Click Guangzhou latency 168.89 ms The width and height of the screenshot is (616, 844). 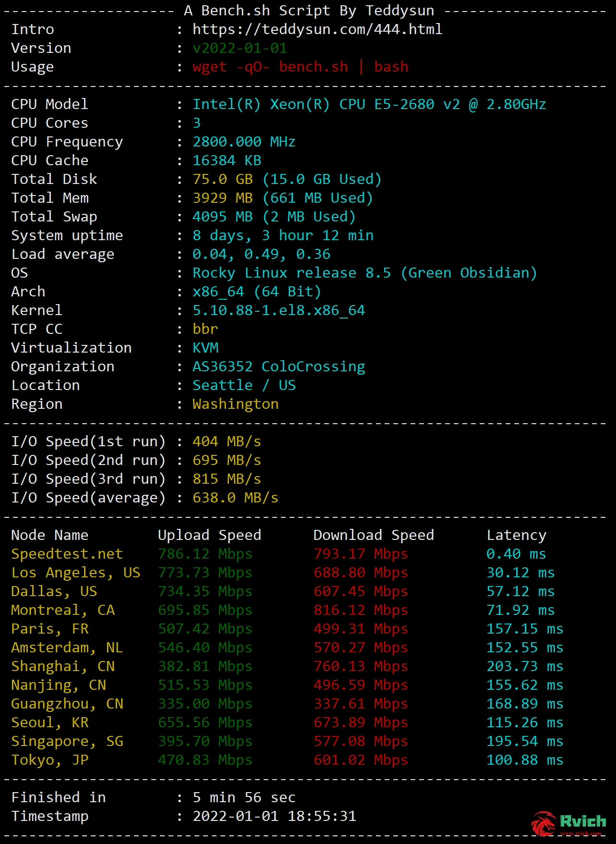tap(525, 704)
